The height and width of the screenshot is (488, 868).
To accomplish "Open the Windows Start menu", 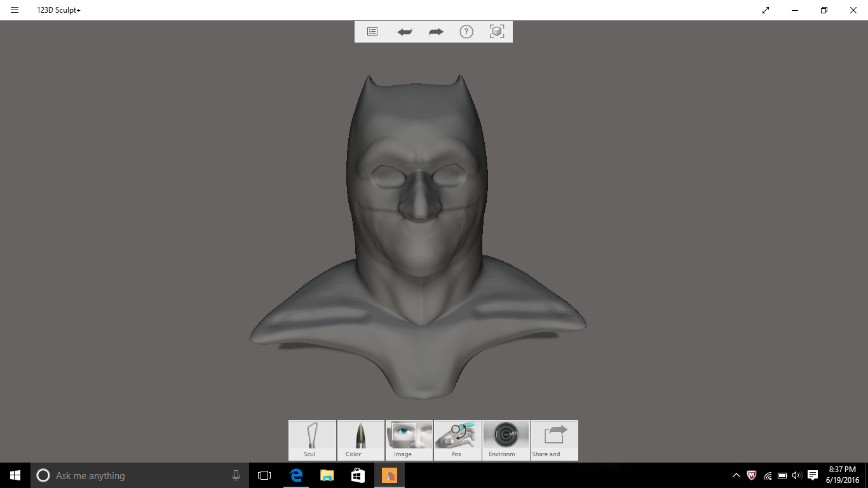I will click(x=15, y=475).
